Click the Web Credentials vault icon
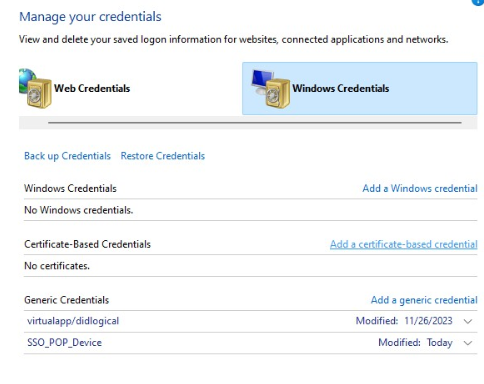 click(x=35, y=88)
